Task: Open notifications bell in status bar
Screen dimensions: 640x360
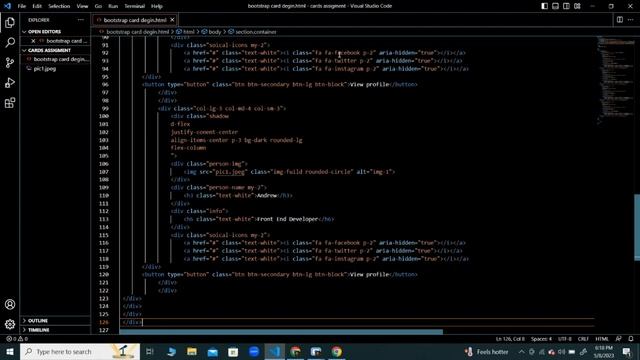Action: click(631, 339)
